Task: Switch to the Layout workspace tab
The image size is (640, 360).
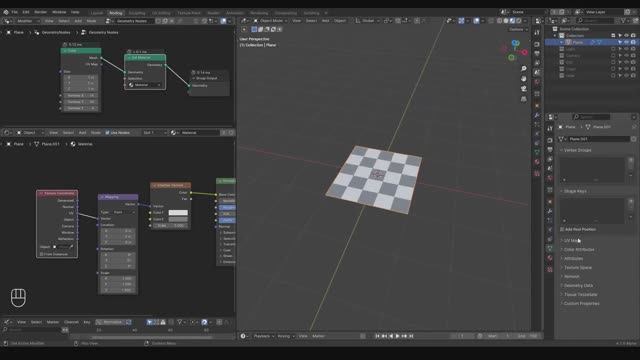Action: tap(97, 13)
